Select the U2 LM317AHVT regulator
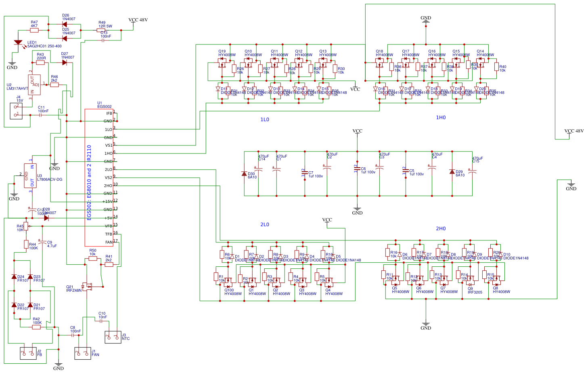588x375 pixels. (34, 85)
